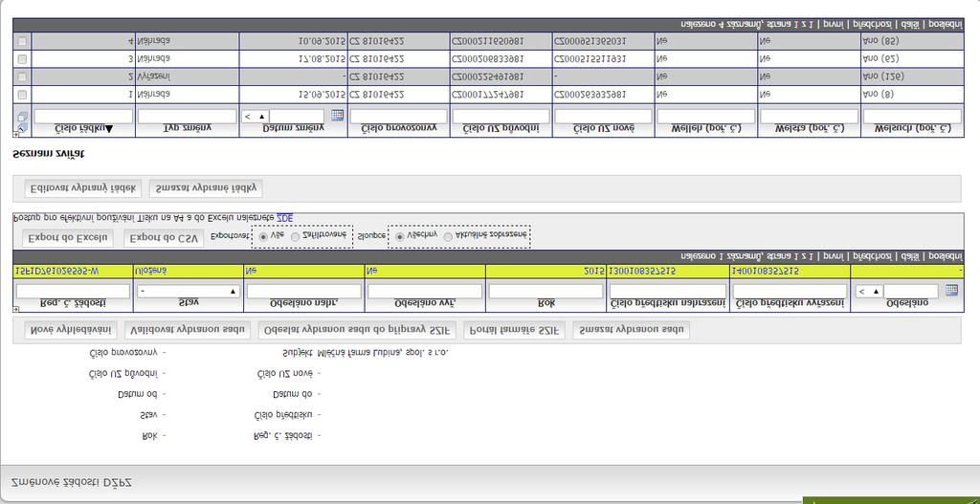Tick checkbox for row 4 Náhrada
Image resolution: width=980 pixels, height=504 pixels.
pos(23,41)
